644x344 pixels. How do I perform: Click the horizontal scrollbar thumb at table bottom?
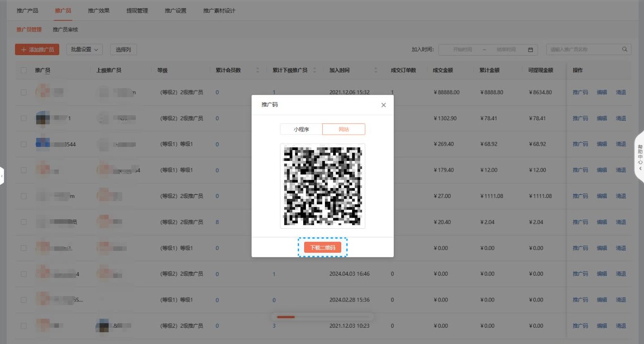(286, 317)
